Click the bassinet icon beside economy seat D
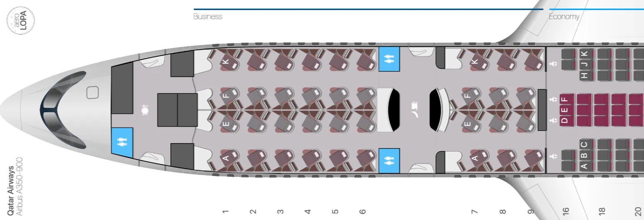644x220 pixels. coord(553,120)
